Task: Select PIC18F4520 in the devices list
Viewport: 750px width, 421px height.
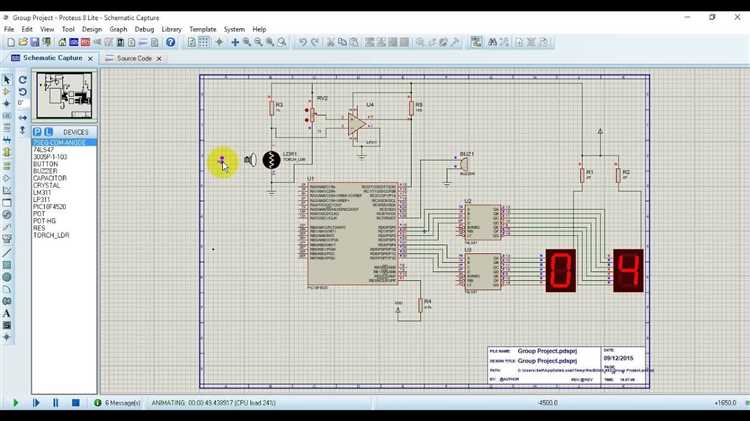Action: coord(49,207)
